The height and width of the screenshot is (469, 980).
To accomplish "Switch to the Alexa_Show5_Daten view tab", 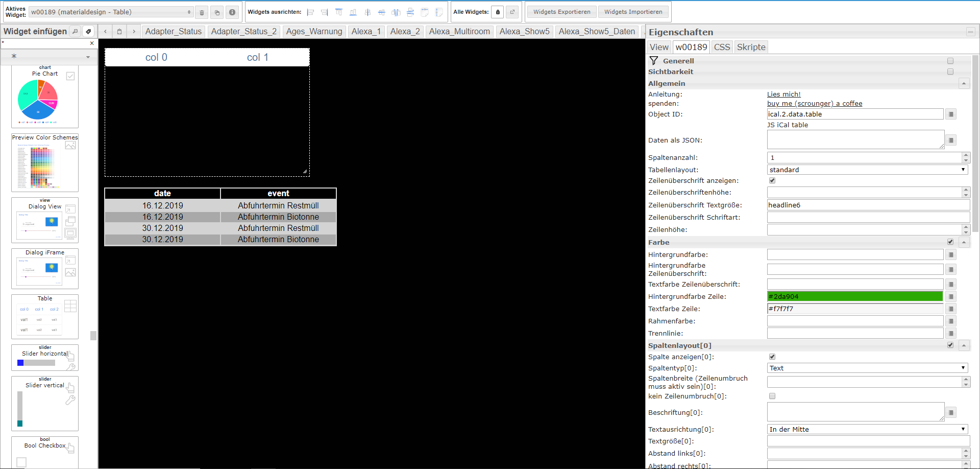I will tap(597, 31).
